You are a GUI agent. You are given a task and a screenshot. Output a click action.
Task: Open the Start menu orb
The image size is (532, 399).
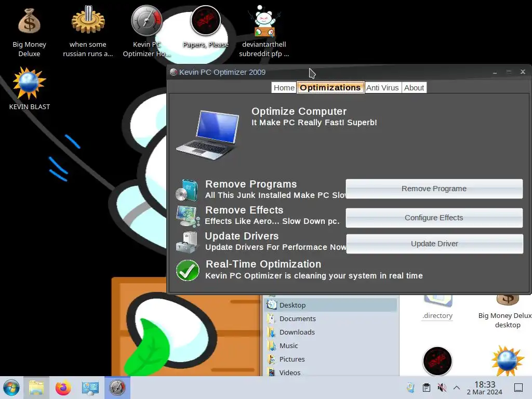pos(11,388)
